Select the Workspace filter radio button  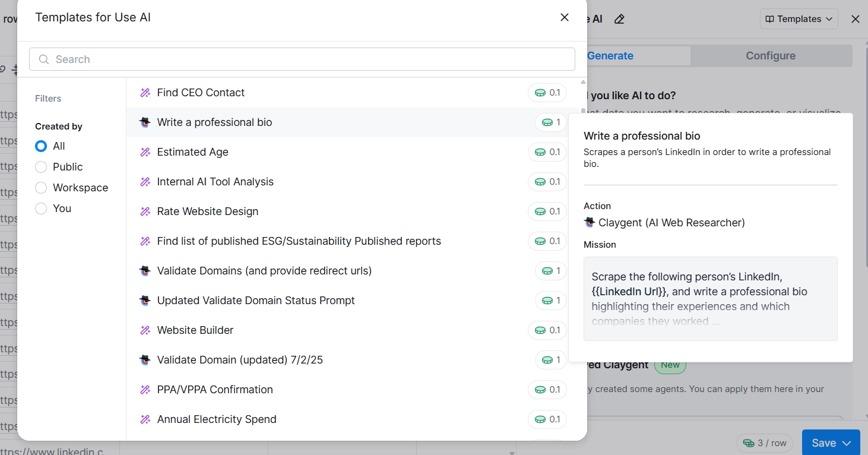coord(41,188)
